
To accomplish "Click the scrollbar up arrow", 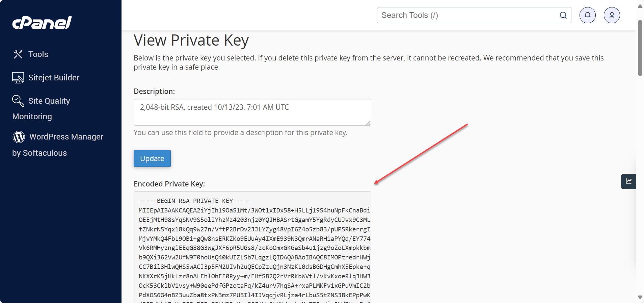I will pos(640,6).
